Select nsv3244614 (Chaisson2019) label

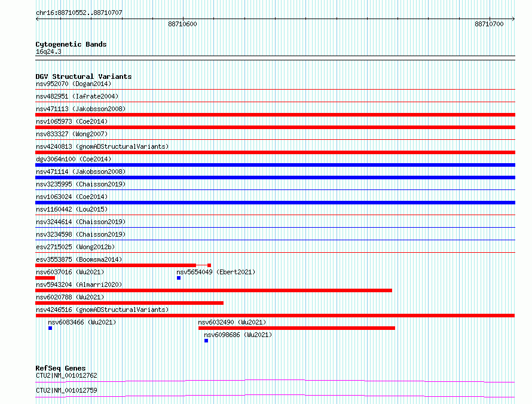coord(81,222)
